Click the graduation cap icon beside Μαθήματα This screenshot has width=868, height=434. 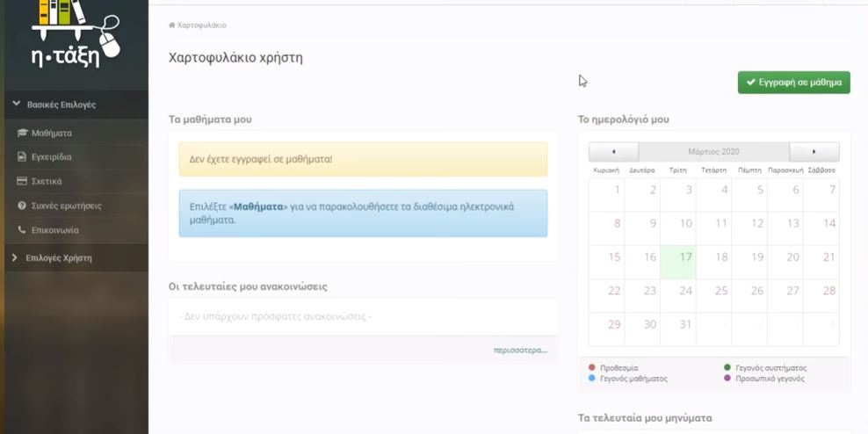pos(22,133)
